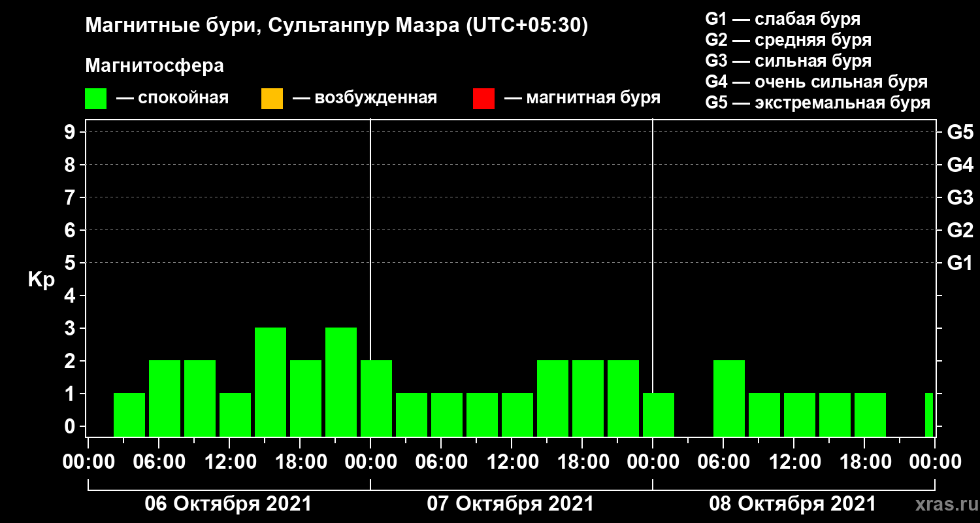Click the Kp axis value '1'
Viewport: 980px width, 523px height.
coord(71,394)
